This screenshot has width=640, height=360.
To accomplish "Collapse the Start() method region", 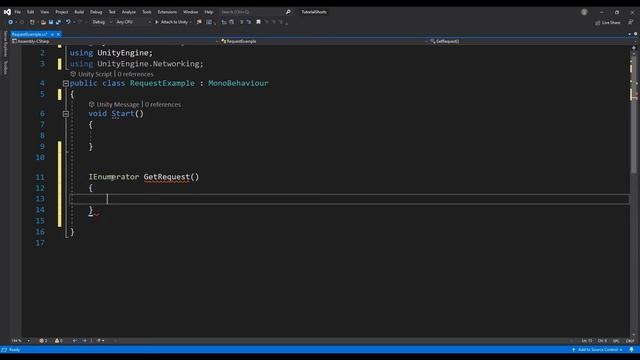I will tap(66, 114).
